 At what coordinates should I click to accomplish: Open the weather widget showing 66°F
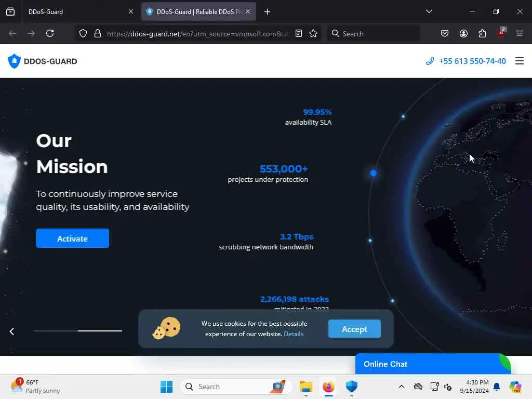pyautogui.click(x=35, y=387)
